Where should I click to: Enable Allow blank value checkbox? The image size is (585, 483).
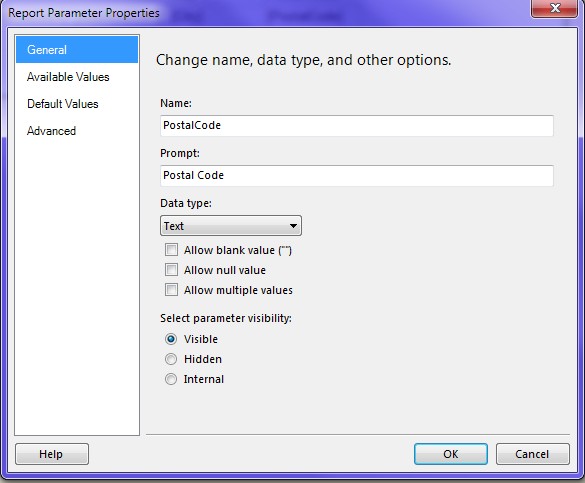point(171,250)
